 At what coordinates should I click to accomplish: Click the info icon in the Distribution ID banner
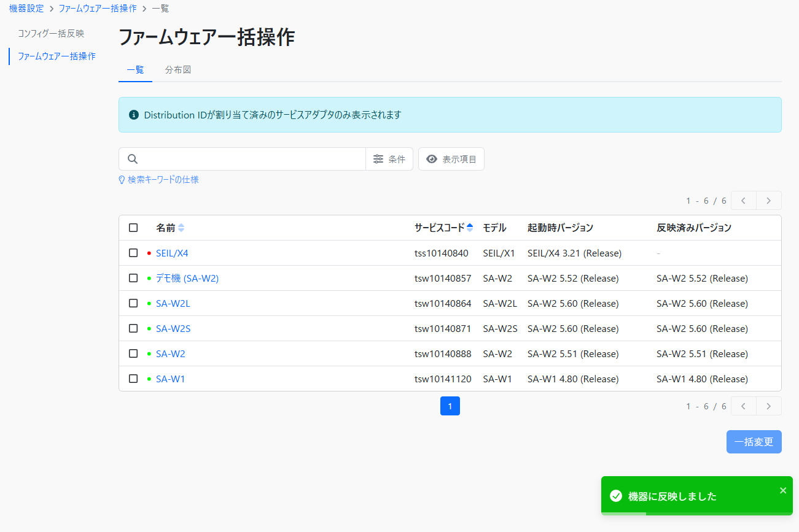point(134,115)
